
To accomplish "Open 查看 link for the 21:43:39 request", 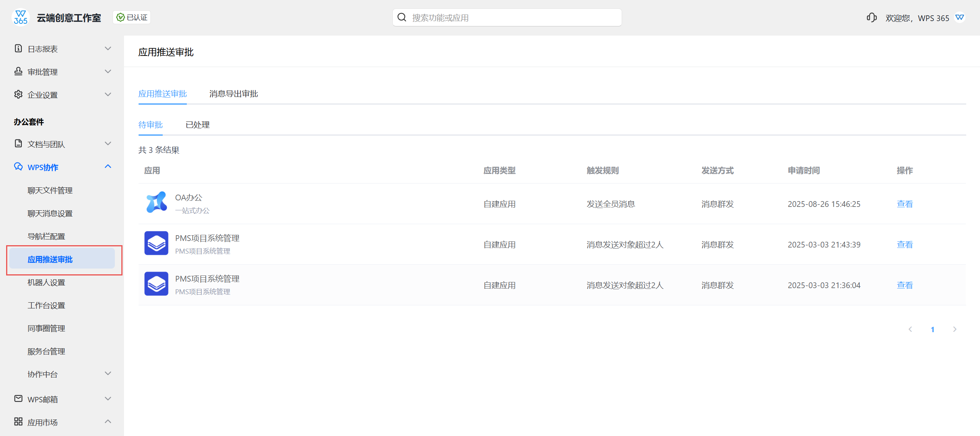I will pos(905,245).
